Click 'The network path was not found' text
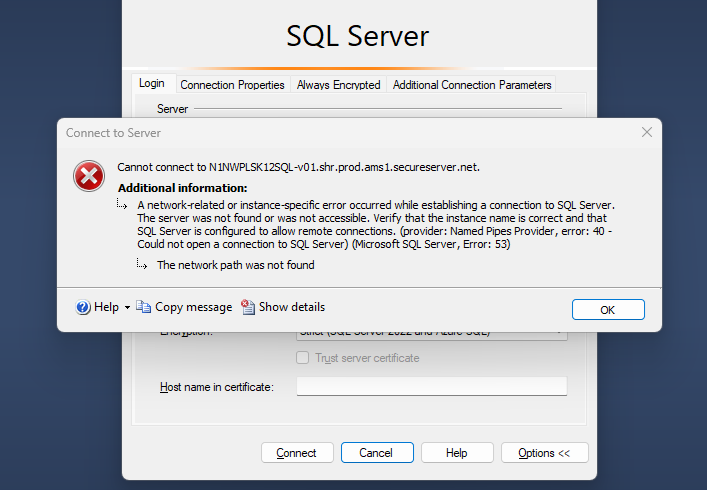 (x=235, y=265)
